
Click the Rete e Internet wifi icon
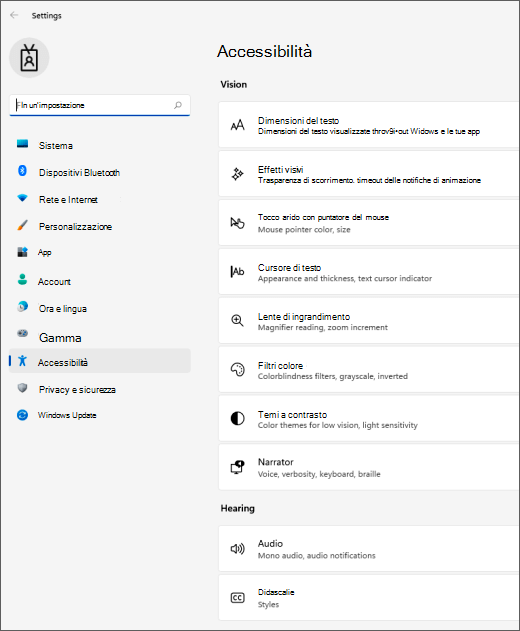pyautogui.click(x=23, y=198)
